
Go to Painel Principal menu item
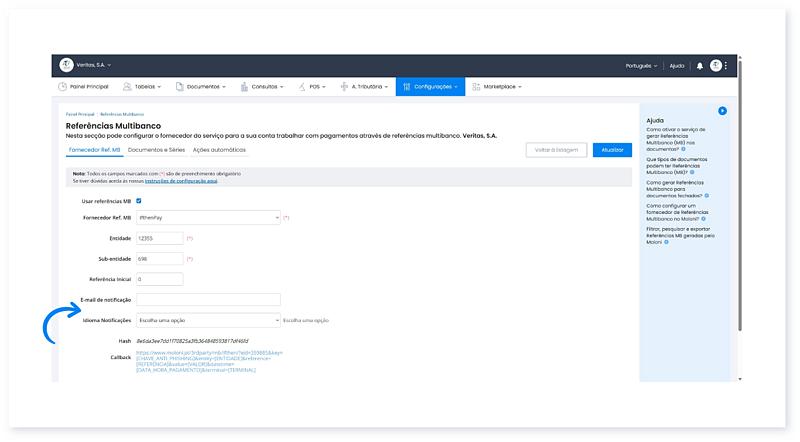pyautogui.click(x=83, y=87)
